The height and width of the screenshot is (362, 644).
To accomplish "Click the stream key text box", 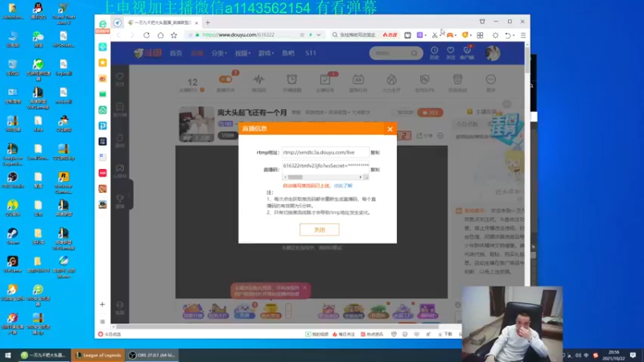I will (325, 166).
